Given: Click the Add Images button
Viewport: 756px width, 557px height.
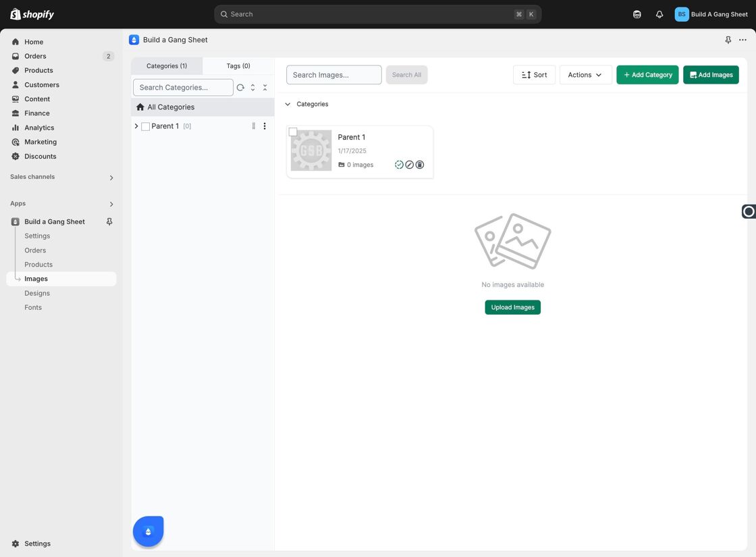Looking at the screenshot, I should tap(711, 75).
